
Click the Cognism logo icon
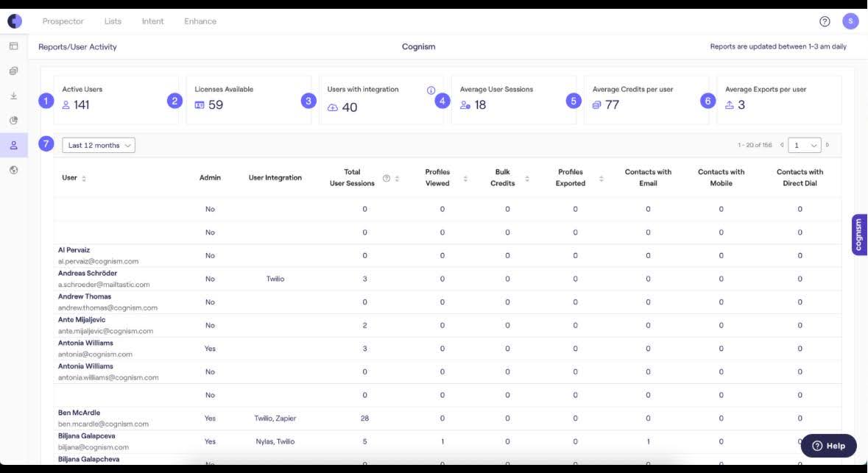tap(15, 21)
